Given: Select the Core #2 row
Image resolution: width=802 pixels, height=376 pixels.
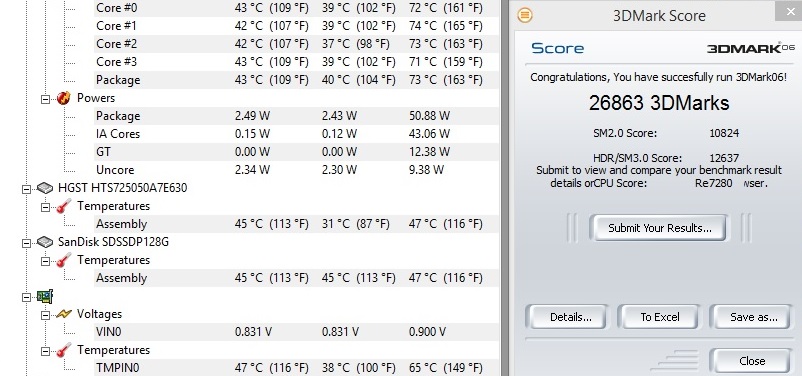Looking at the screenshot, I should (x=296, y=44).
